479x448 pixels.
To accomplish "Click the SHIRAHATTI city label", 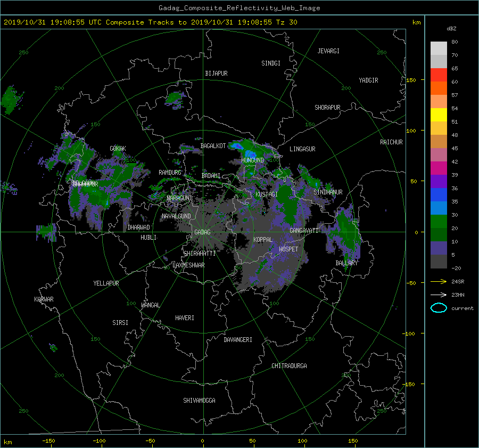I will (x=200, y=254).
